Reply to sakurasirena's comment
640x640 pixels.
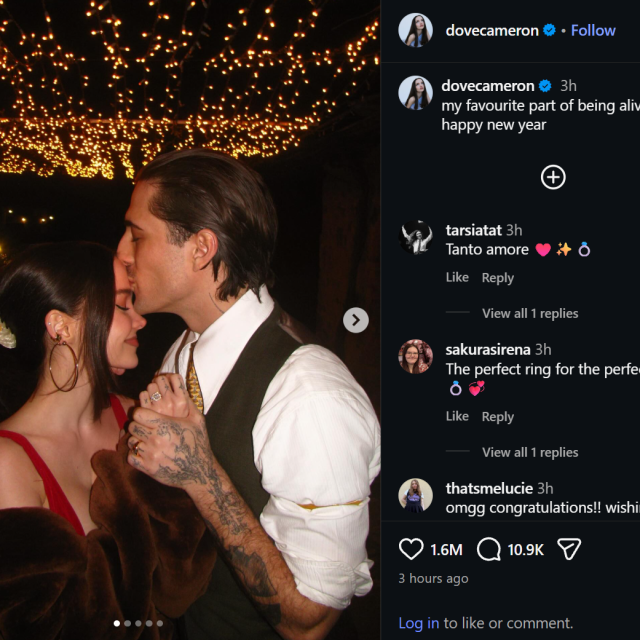pos(497,417)
